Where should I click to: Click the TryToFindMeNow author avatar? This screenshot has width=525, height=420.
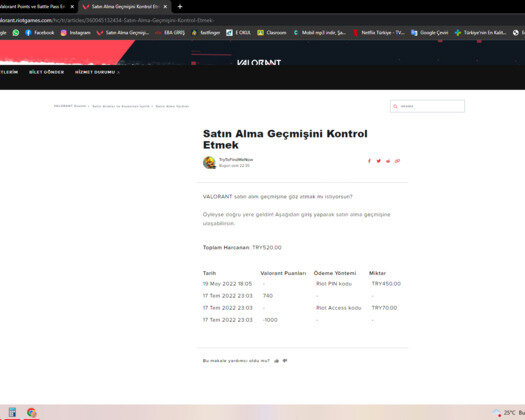tap(210, 162)
